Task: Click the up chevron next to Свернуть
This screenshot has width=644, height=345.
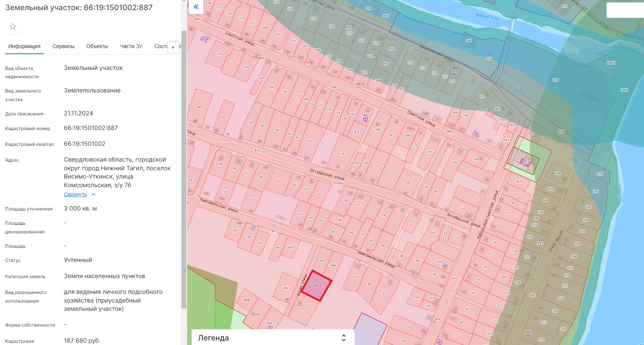Action: pyautogui.click(x=94, y=194)
